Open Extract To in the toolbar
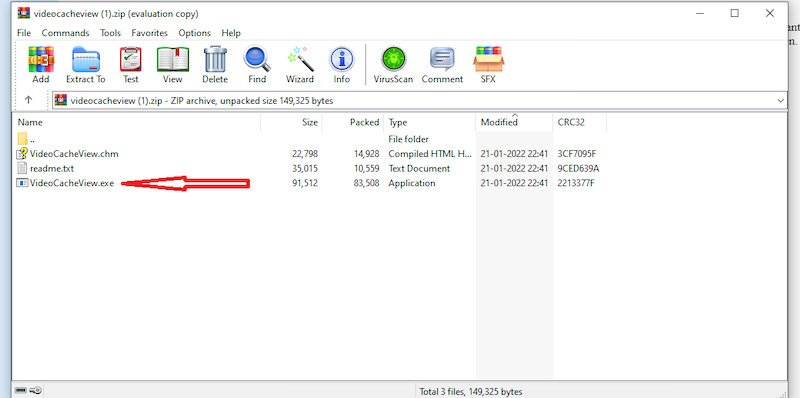The height and width of the screenshot is (398, 800). pyautogui.click(x=86, y=59)
